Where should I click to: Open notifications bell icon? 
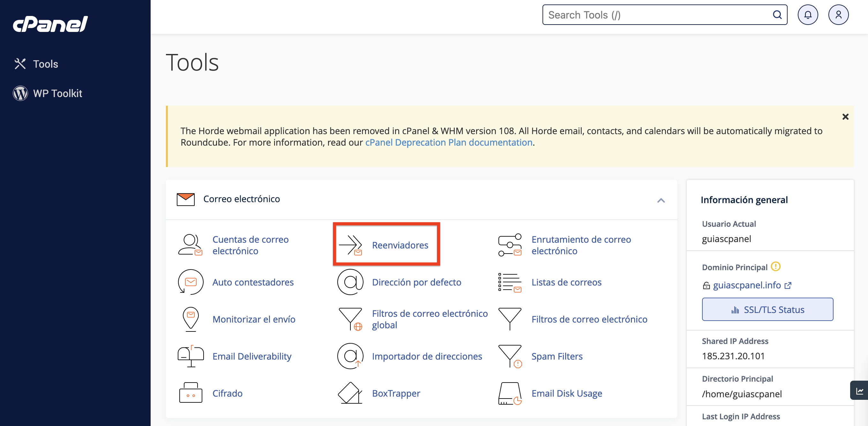tap(808, 15)
